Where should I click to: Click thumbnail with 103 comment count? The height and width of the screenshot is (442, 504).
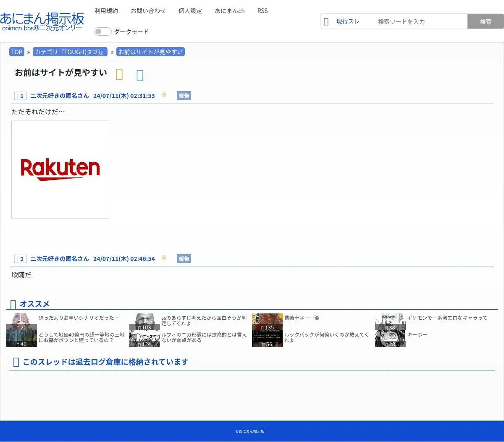pyautogui.click(x=144, y=322)
